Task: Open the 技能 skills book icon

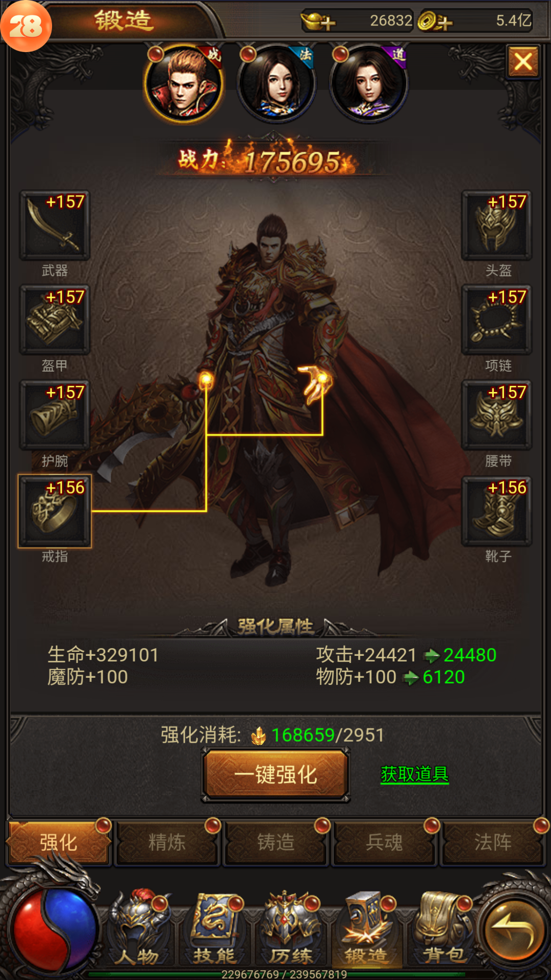Action: click(x=215, y=930)
